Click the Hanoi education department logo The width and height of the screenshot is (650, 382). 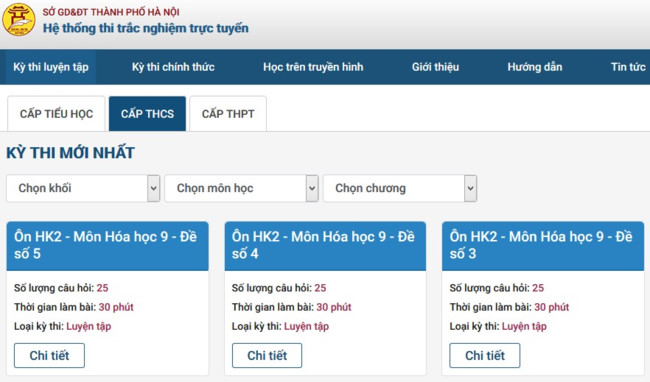coord(19,19)
